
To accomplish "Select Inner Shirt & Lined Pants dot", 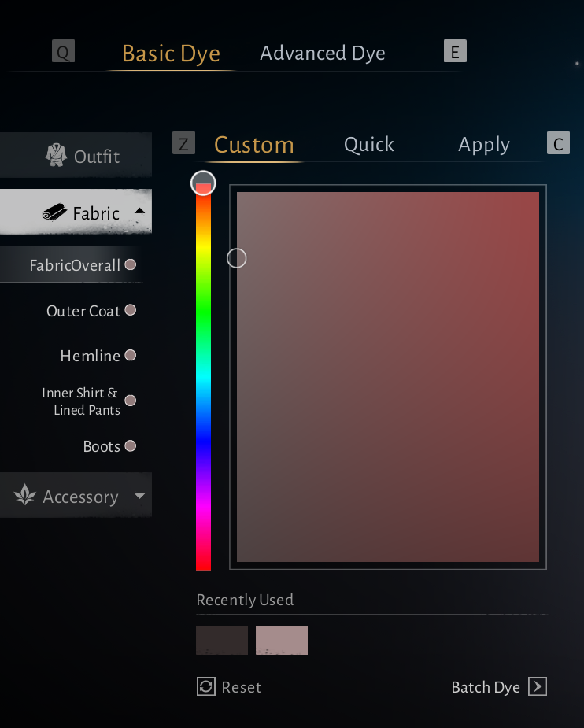I will [131, 401].
